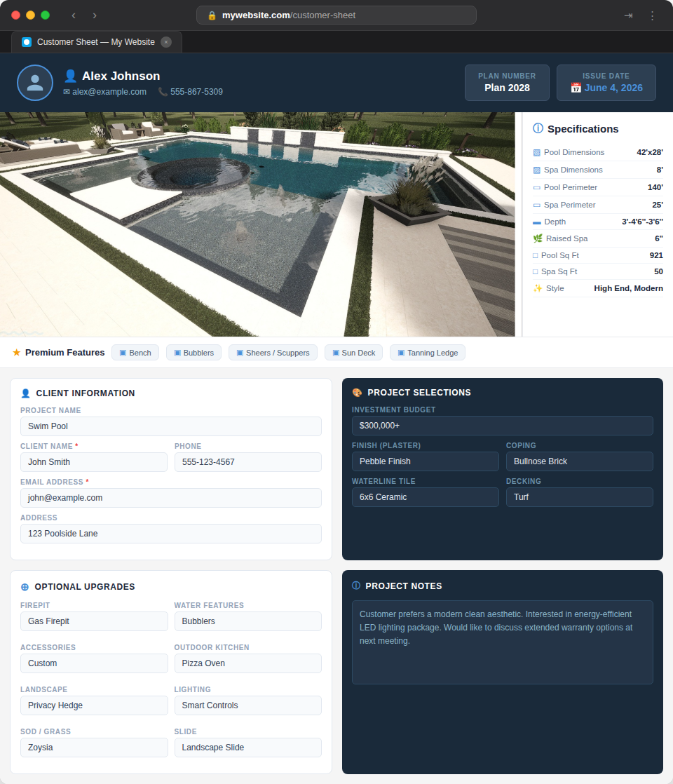Click the Sod / Grass field with Zoysia
The height and width of the screenshot is (784, 673).
94,748
